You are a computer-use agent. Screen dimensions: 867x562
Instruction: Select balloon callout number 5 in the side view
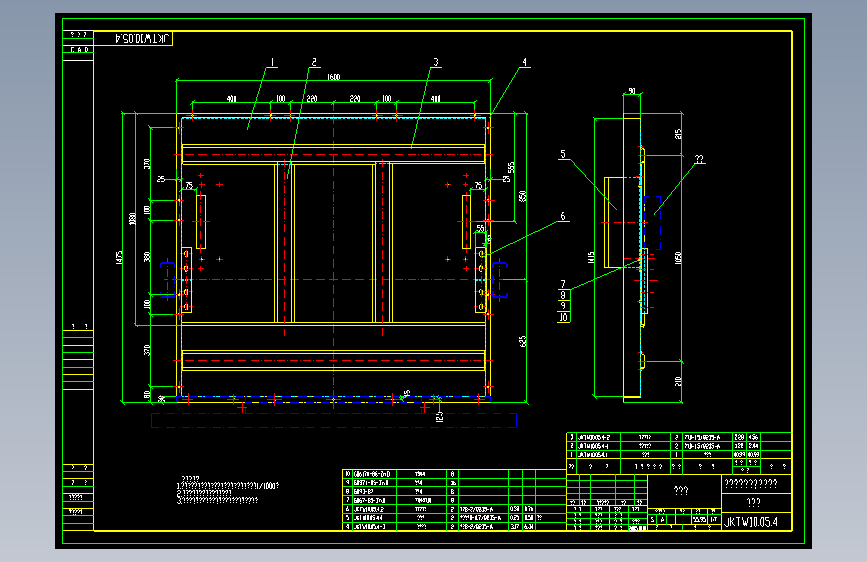[563, 154]
